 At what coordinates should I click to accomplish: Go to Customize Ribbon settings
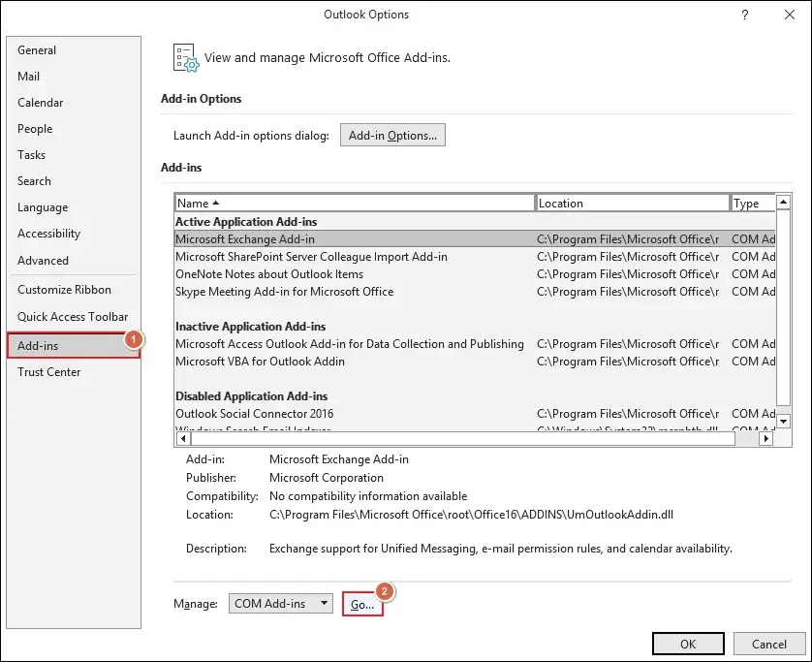pos(64,290)
